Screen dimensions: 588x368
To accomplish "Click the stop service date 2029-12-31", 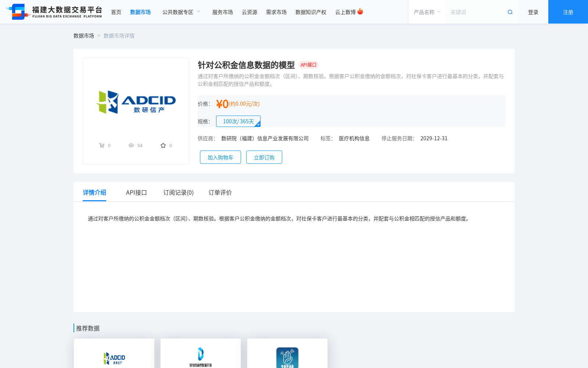I will (434, 138).
